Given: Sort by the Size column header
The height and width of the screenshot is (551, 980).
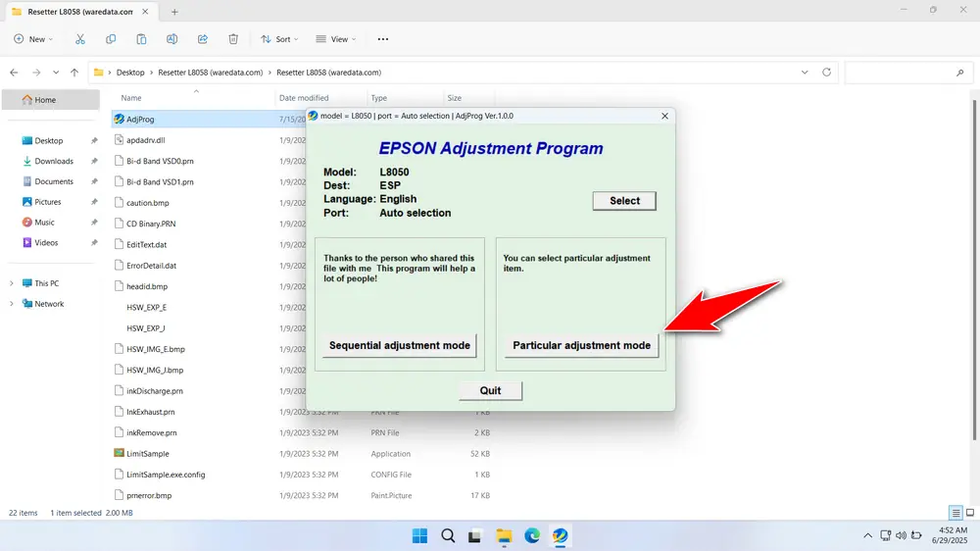Looking at the screenshot, I should click(x=455, y=98).
